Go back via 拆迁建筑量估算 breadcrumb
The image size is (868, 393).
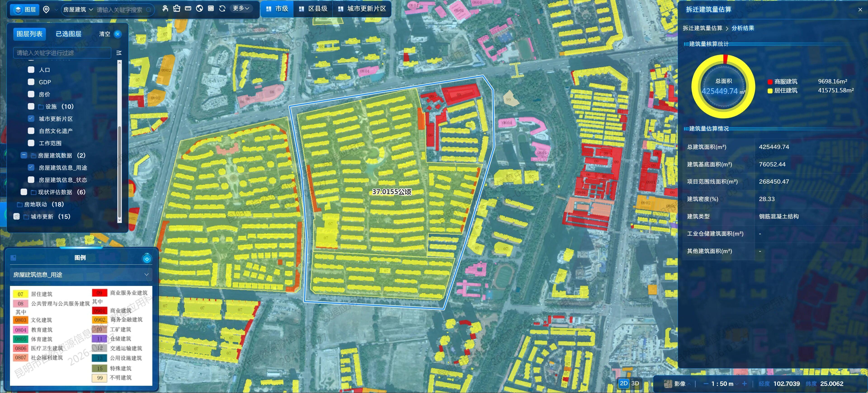click(x=702, y=28)
